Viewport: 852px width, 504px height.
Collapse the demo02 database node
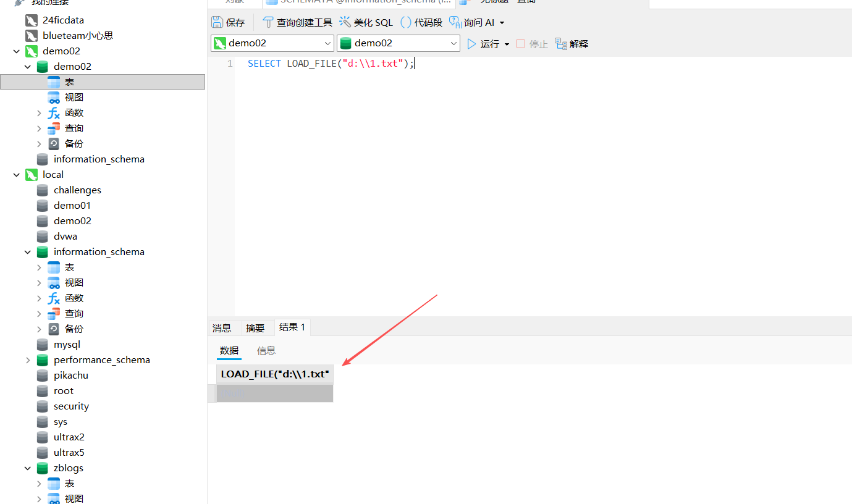[28, 67]
